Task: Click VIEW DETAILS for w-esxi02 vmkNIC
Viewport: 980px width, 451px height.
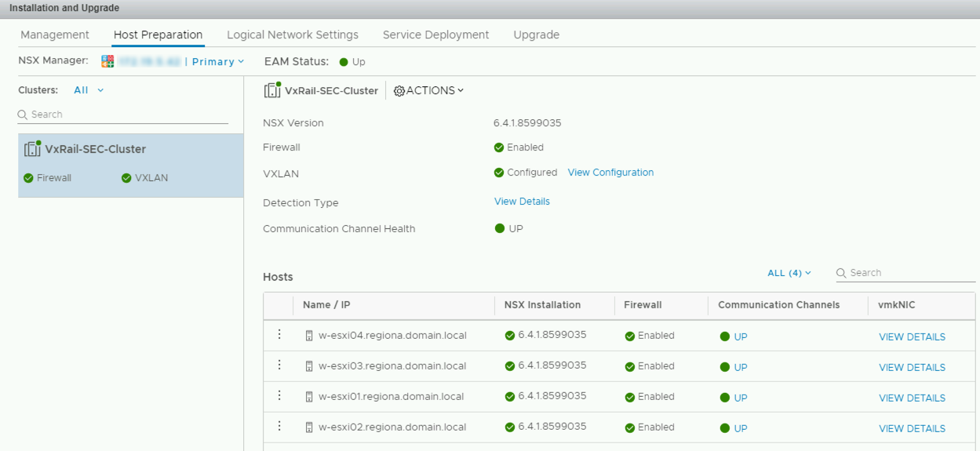Action: click(x=912, y=429)
